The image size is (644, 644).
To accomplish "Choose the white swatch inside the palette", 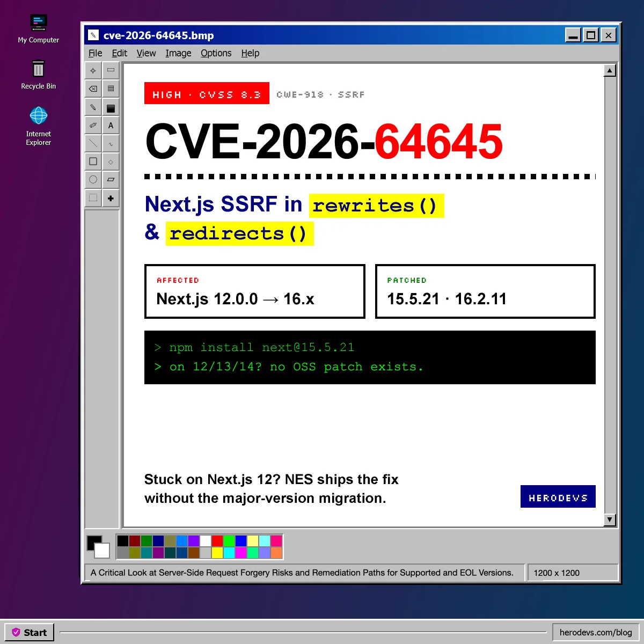I will 206,541.
